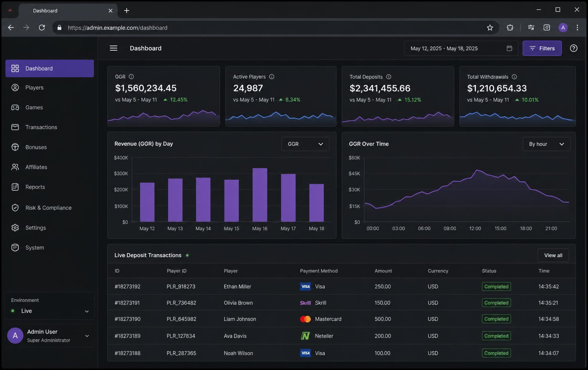588x370 pixels.
Task: Click the Settings gear icon
Action: point(15,228)
